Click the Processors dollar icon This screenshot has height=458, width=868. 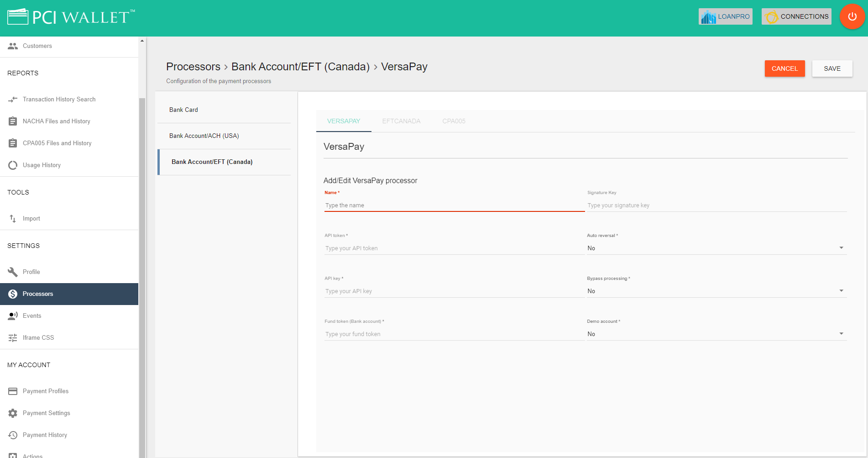[x=13, y=294]
